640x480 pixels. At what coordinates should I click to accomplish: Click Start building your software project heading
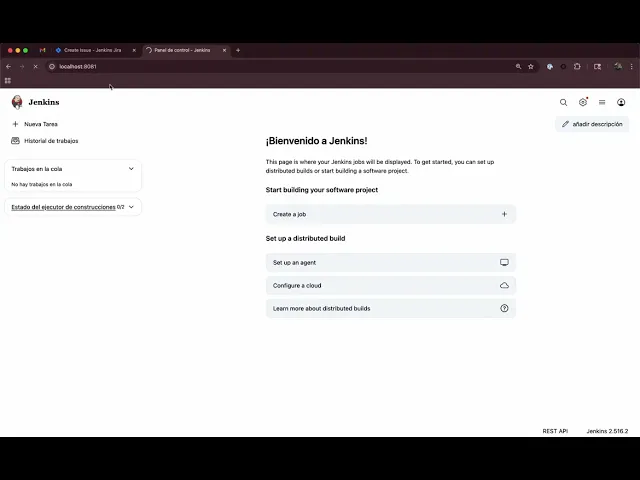322,190
